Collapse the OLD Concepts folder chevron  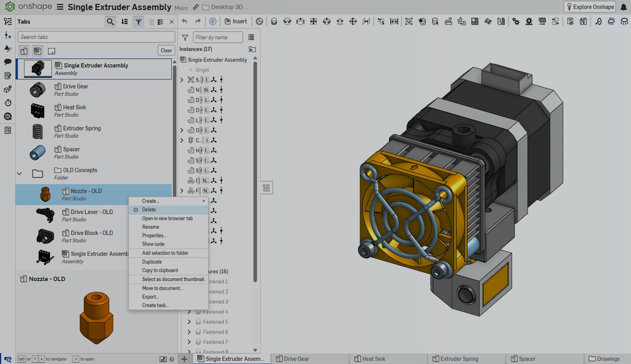click(19, 173)
